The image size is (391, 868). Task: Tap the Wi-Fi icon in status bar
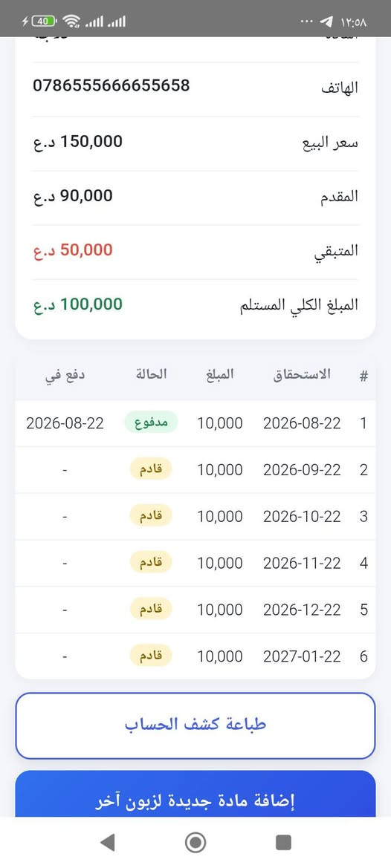71,22
